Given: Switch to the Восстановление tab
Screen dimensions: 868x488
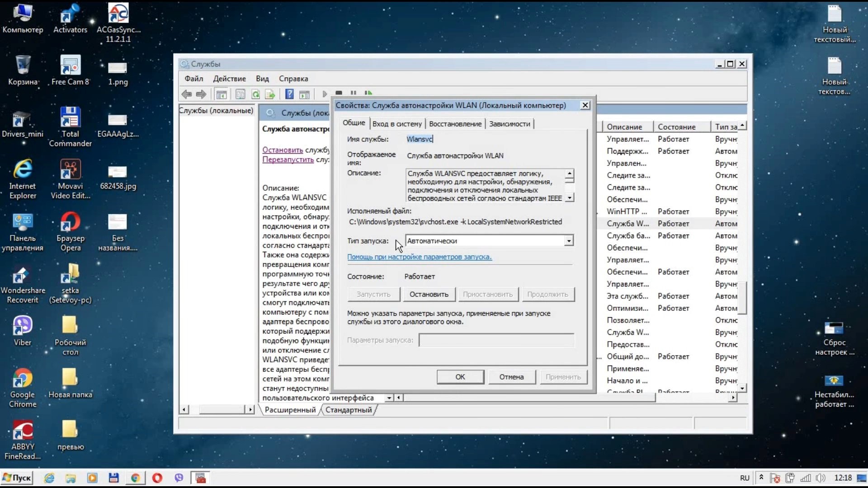Looking at the screenshot, I should (x=455, y=124).
